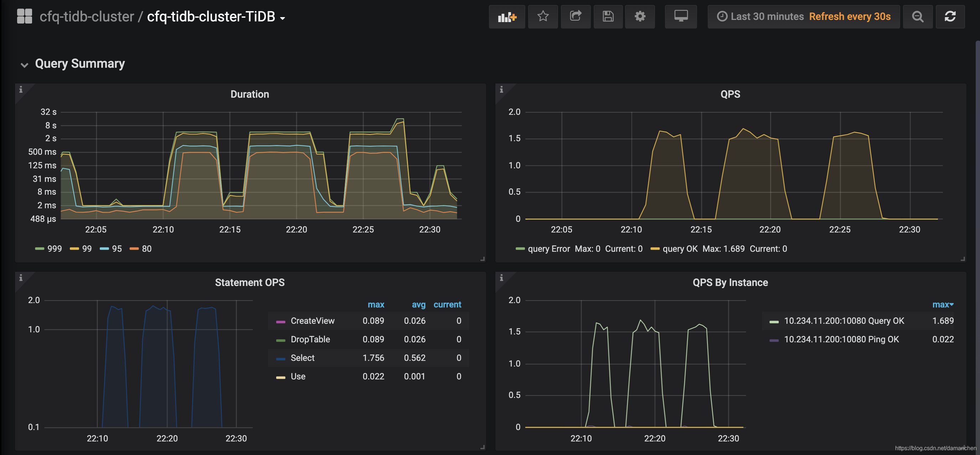The height and width of the screenshot is (455, 980).
Task: Show QPS By Instance info icon
Action: pos(501,278)
